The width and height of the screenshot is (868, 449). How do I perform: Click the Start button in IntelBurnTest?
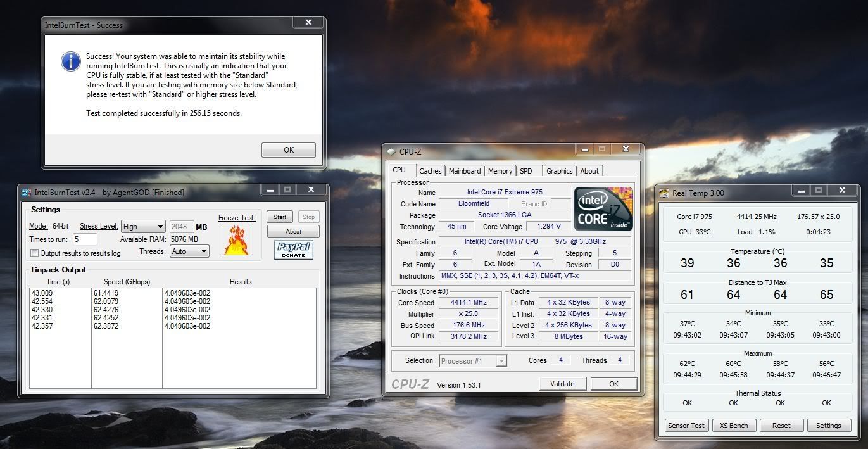click(x=280, y=217)
